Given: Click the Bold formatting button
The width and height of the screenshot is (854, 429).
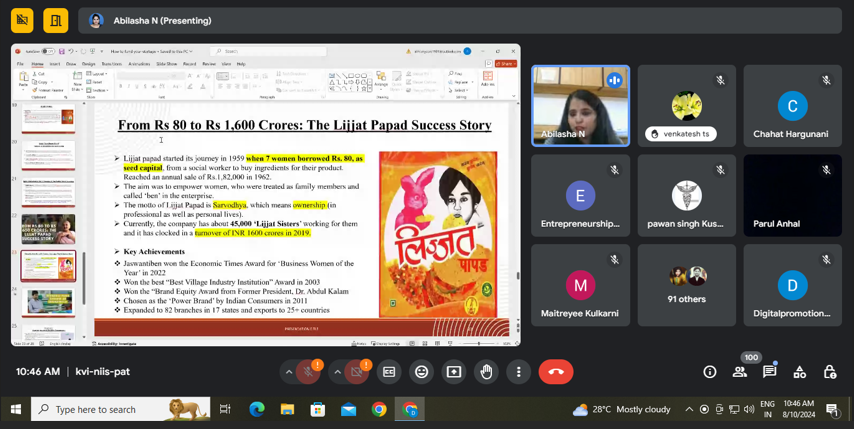Looking at the screenshot, I should click(x=121, y=87).
